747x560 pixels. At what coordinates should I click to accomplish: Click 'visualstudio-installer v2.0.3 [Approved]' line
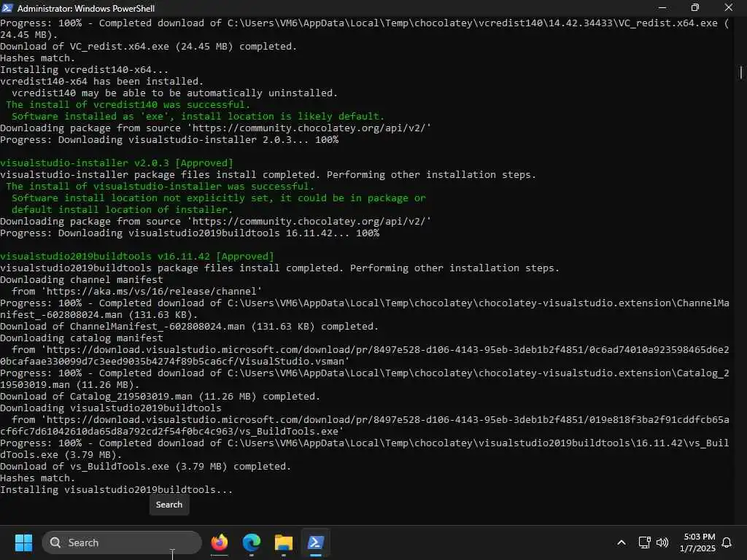pyautogui.click(x=117, y=163)
